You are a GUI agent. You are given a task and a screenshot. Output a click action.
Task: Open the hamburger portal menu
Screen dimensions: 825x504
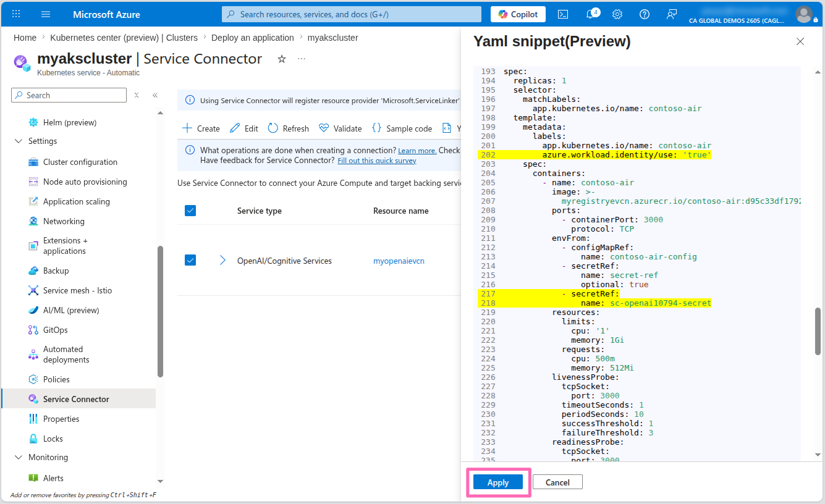click(46, 14)
